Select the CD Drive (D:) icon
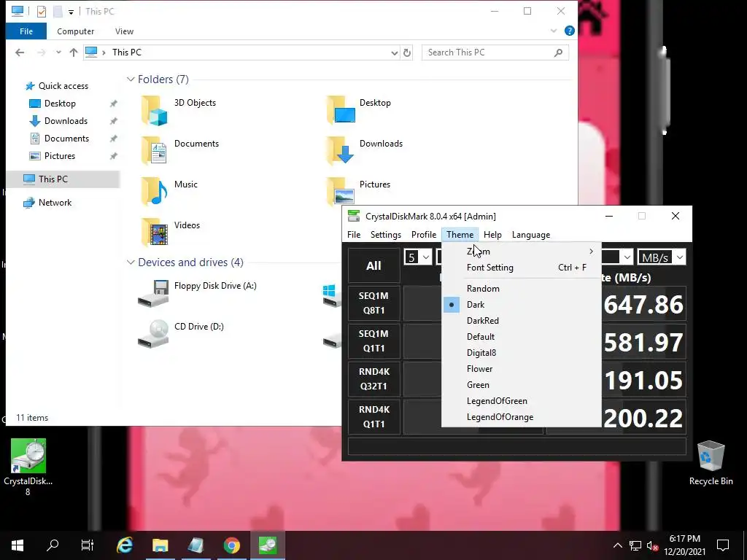Image resolution: width=747 pixels, height=560 pixels. [153, 334]
